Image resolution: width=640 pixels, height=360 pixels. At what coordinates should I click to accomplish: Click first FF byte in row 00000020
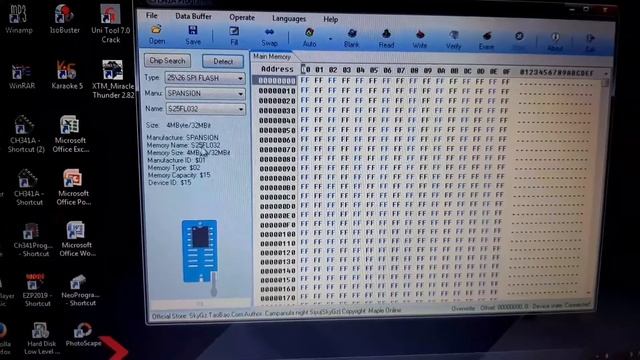tap(304, 100)
